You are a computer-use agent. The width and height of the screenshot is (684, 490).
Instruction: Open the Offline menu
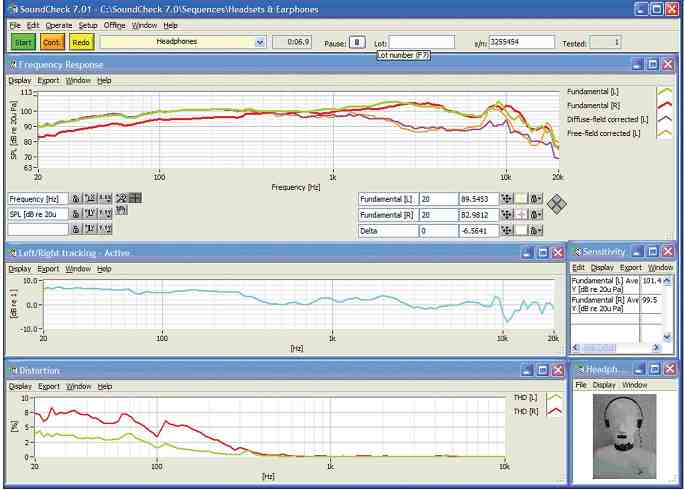click(x=114, y=25)
